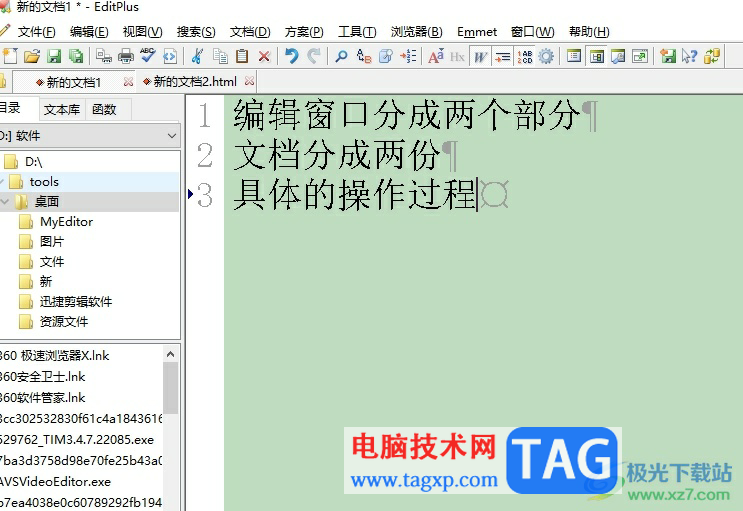Open Find with the magnifier icon

pyautogui.click(x=341, y=56)
